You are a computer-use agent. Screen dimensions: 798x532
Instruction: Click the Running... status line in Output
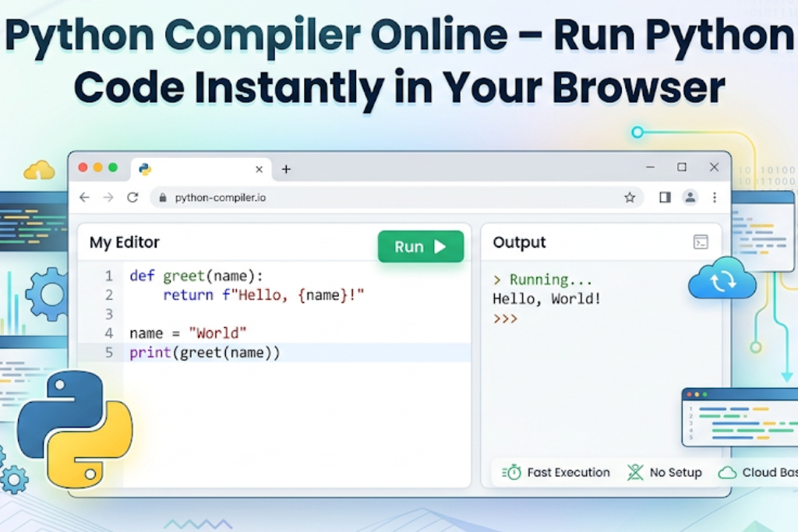pos(543,279)
